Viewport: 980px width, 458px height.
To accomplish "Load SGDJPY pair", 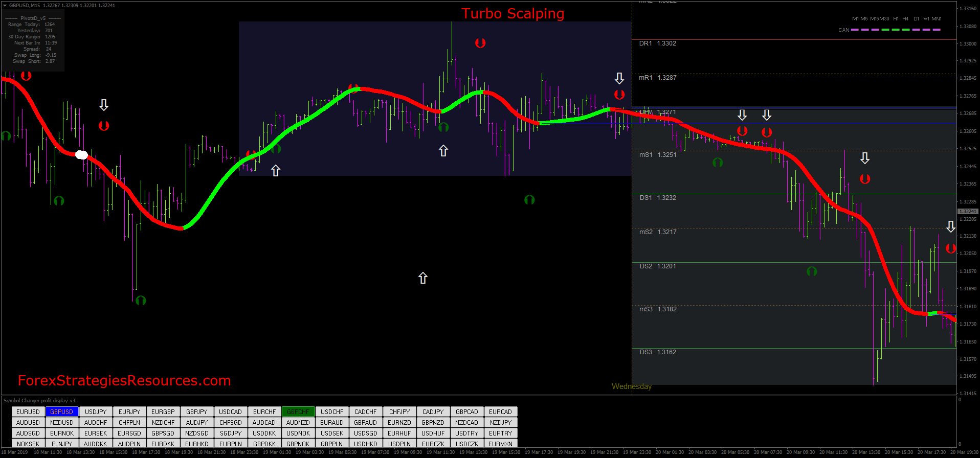I will coord(231,433).
